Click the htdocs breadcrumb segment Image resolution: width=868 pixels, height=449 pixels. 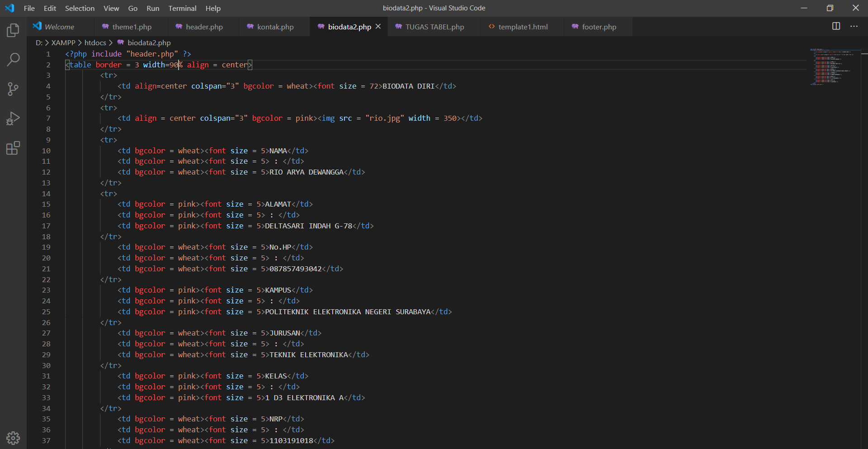95,43
